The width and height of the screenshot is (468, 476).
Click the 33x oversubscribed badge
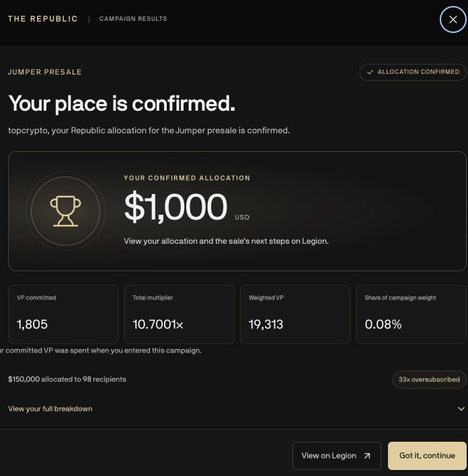[429, 379]
